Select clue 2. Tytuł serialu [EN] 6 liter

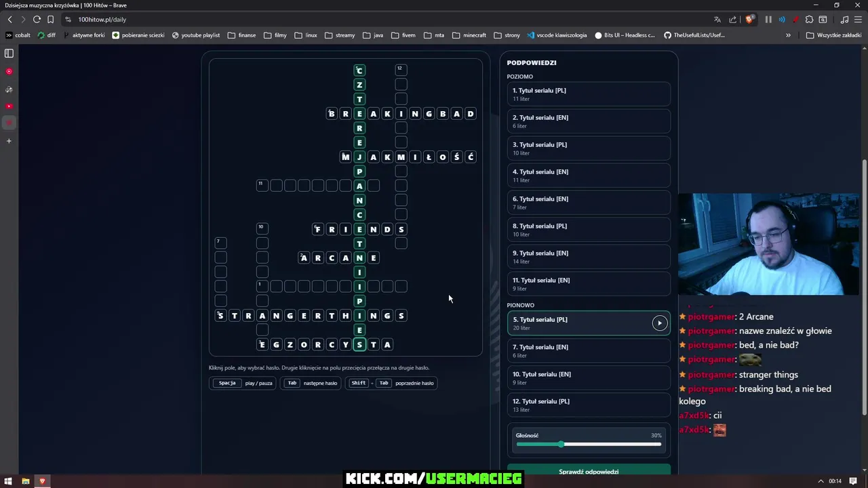tap(589, 121)
